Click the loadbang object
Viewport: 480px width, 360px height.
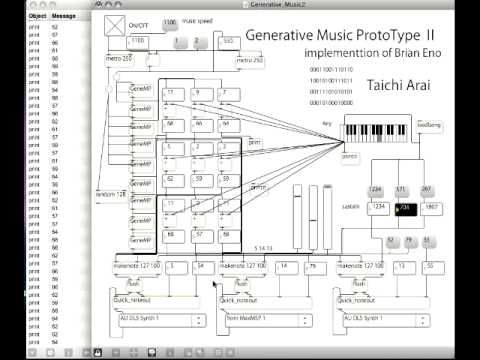(430, 126)
